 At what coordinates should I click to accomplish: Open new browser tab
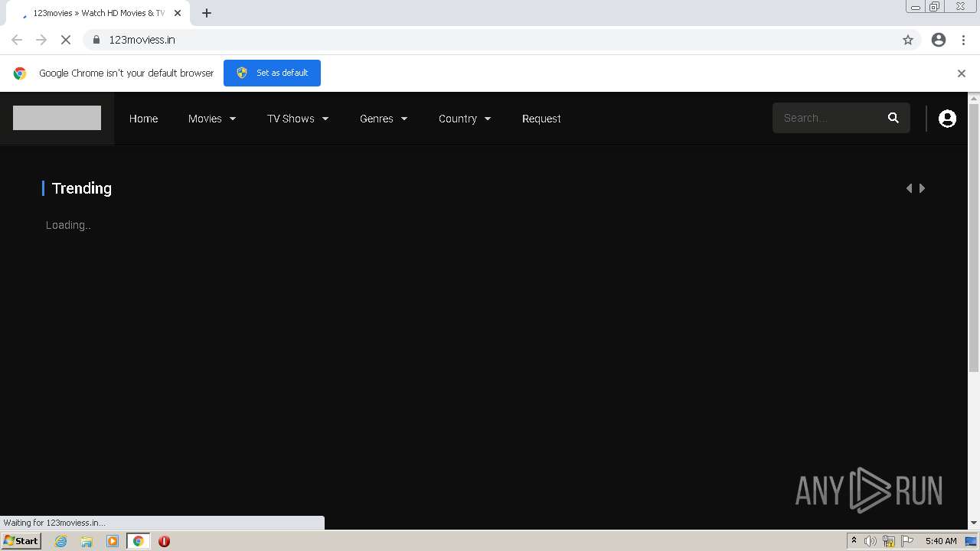pos(207,13)
